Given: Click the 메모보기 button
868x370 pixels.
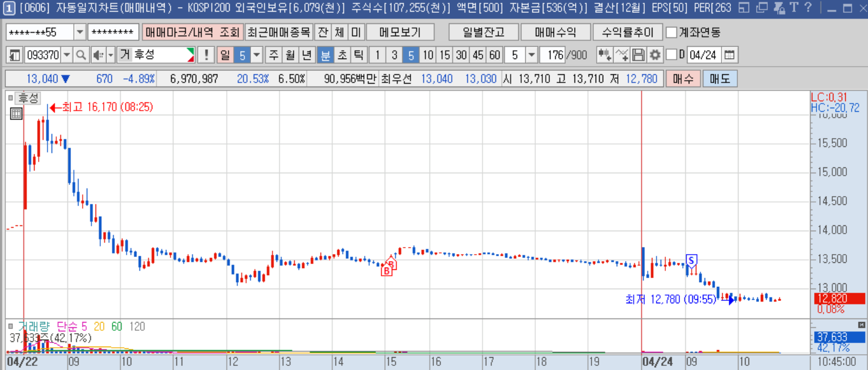Looking at the screenshot, I should tap(400, 32).
